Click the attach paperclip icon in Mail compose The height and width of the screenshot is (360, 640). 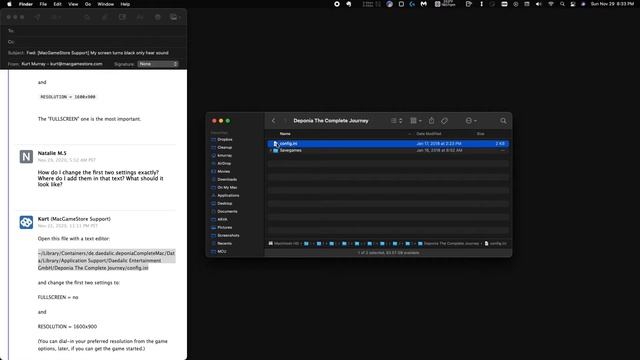[104, 17]
